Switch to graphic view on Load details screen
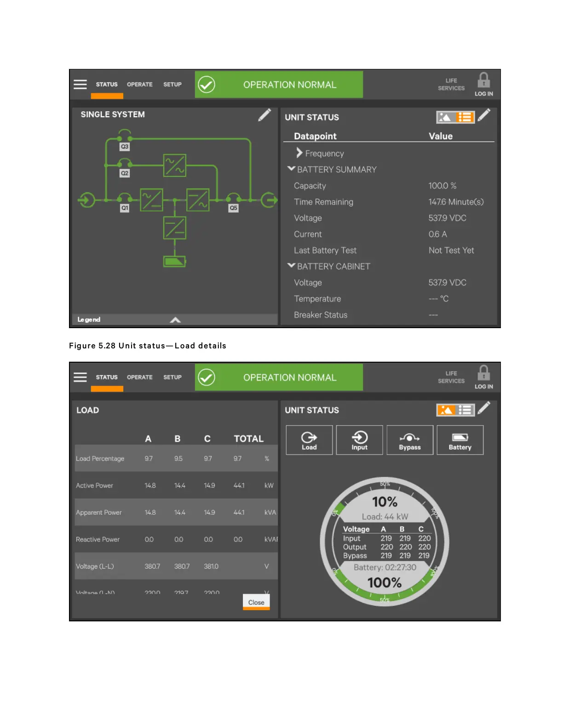 (445, 410)
